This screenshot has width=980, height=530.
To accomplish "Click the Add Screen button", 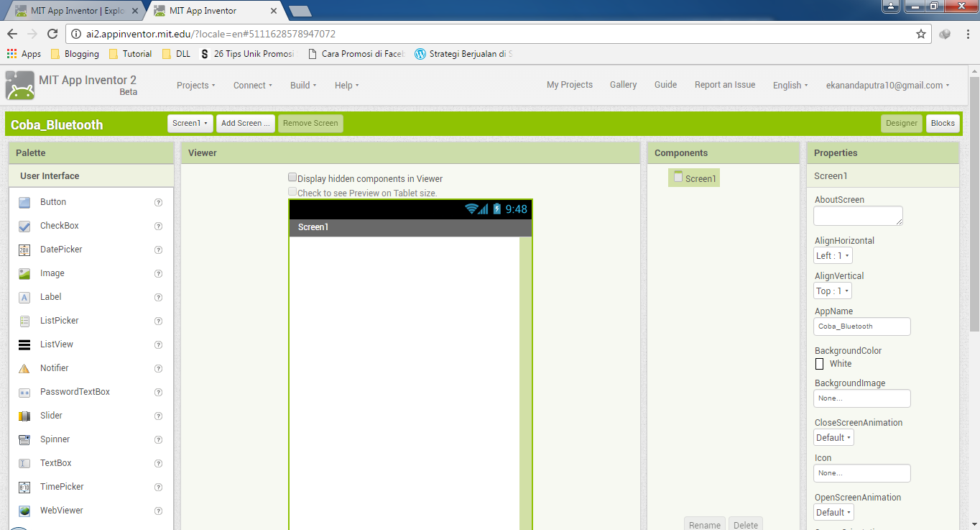I will 245,123.
